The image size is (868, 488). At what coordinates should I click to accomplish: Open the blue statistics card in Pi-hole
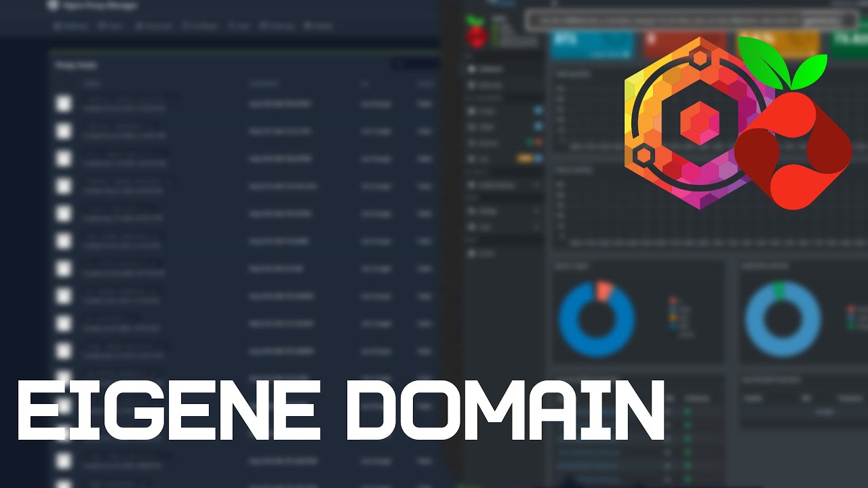pos(591,45)
